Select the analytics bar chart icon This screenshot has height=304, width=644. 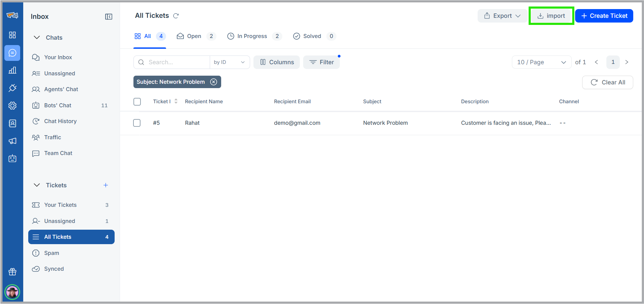point(12,70)
